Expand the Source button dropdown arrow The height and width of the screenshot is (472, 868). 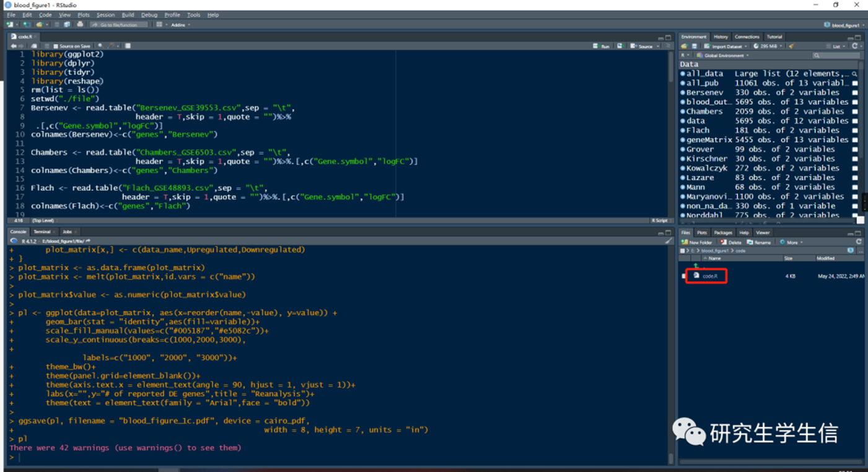point(658,46)
